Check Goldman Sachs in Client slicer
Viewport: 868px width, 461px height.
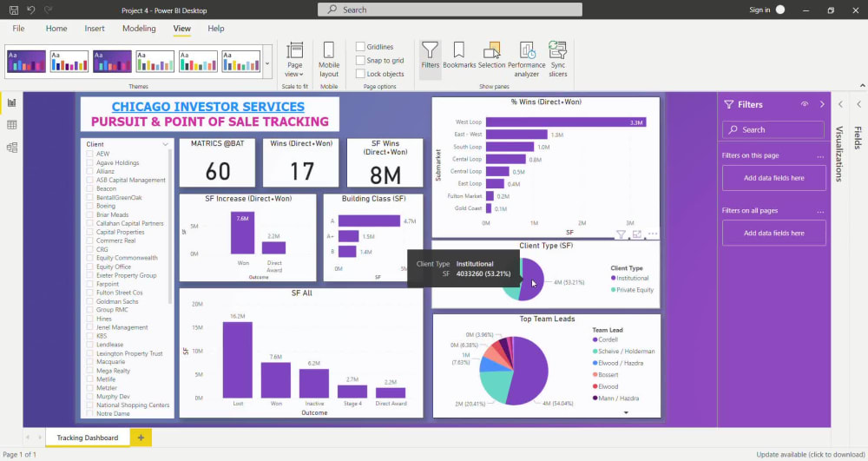coord(89,301)
